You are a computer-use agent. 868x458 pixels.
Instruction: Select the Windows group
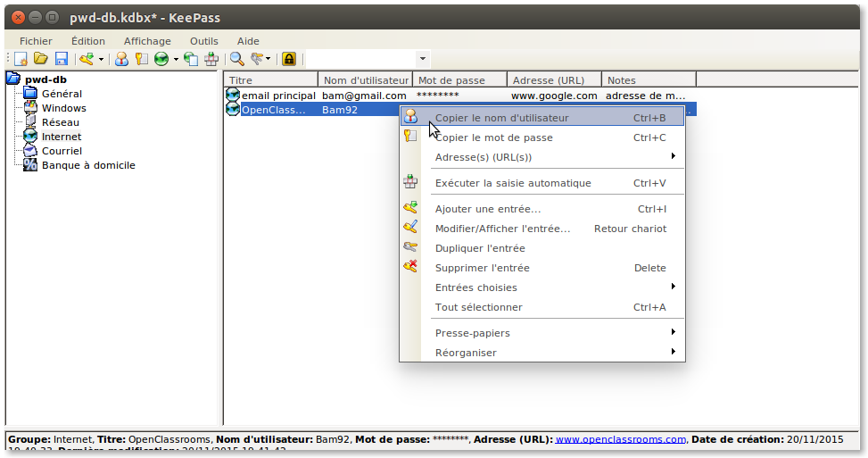click(x=63, y=108)
